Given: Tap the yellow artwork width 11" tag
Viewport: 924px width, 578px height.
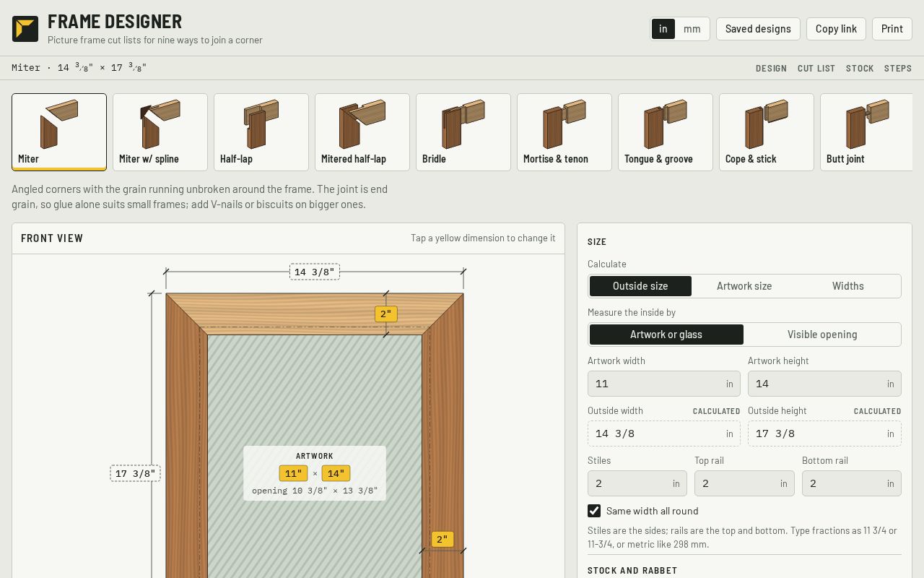Looking at the screenshot, I should 293,473.
